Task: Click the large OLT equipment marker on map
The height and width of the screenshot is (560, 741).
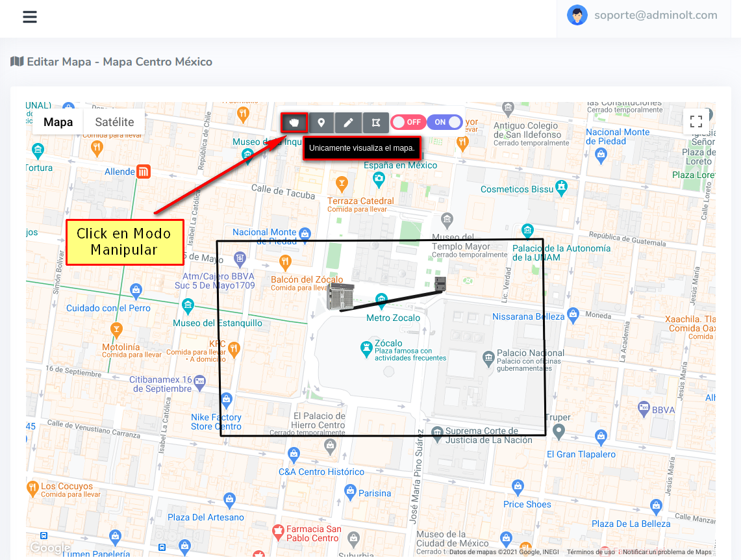Action: coord(341,296)
